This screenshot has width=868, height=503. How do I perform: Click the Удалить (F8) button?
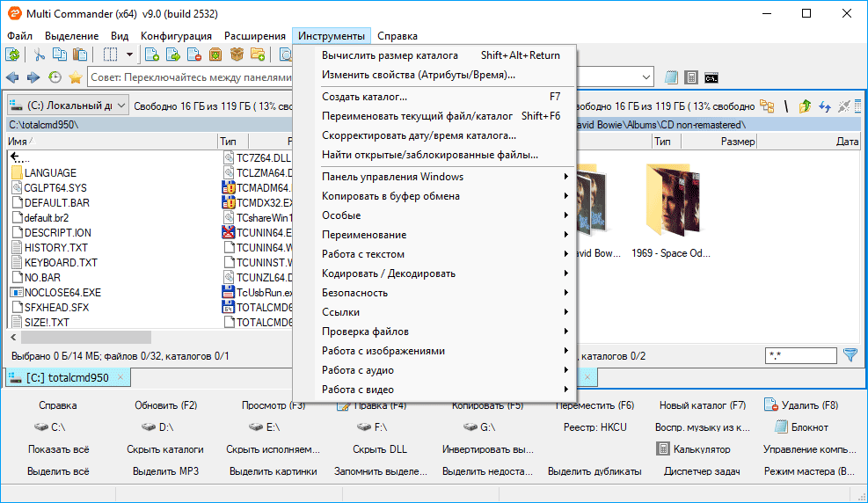coord(801,405)
